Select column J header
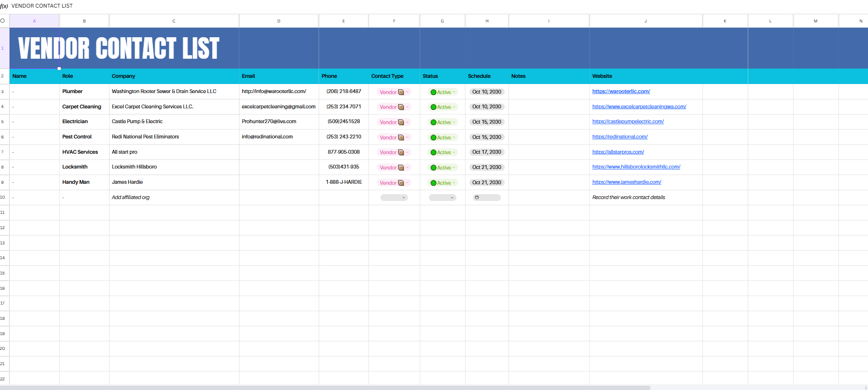Viewport: 868px width, 390px height. [x=646, y=21]
